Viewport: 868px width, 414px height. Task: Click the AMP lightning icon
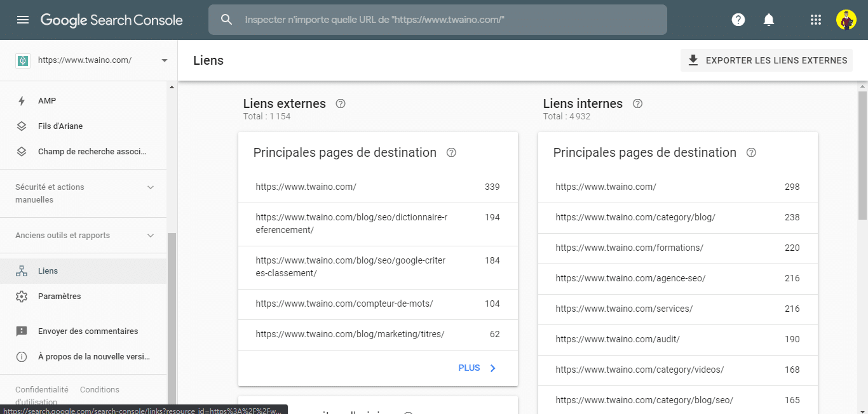[22, 101]
